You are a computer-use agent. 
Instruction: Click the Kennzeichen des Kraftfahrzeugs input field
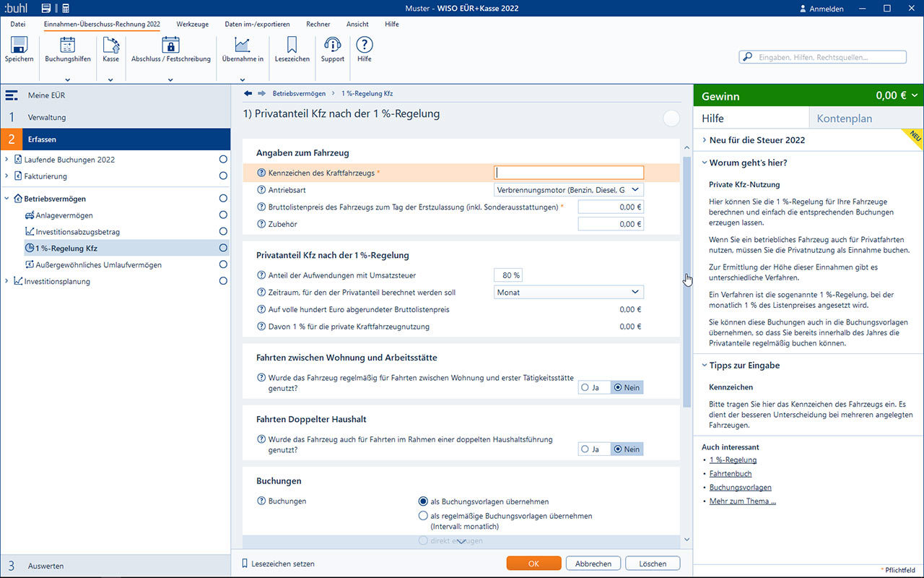(569, 173)
